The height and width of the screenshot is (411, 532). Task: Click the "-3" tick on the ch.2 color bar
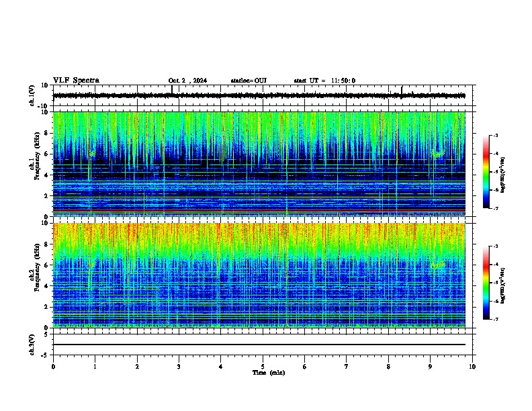(x=495, y=246)
